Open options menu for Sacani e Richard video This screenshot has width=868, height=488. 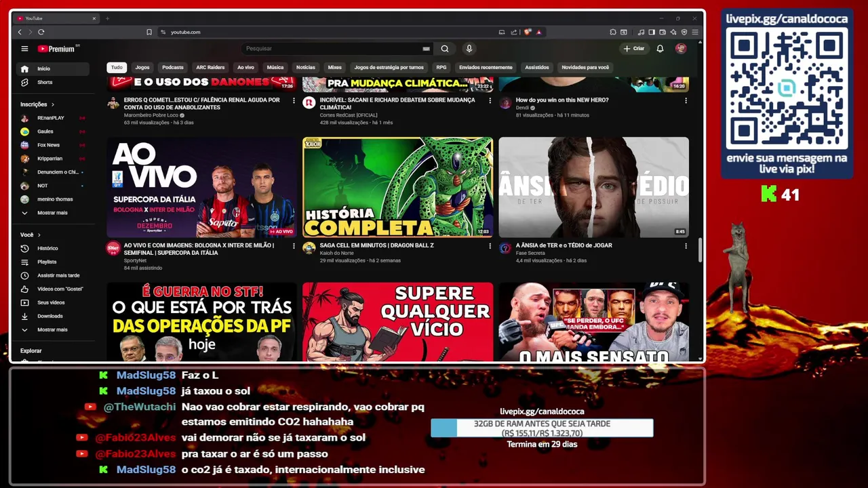point(490,100)
